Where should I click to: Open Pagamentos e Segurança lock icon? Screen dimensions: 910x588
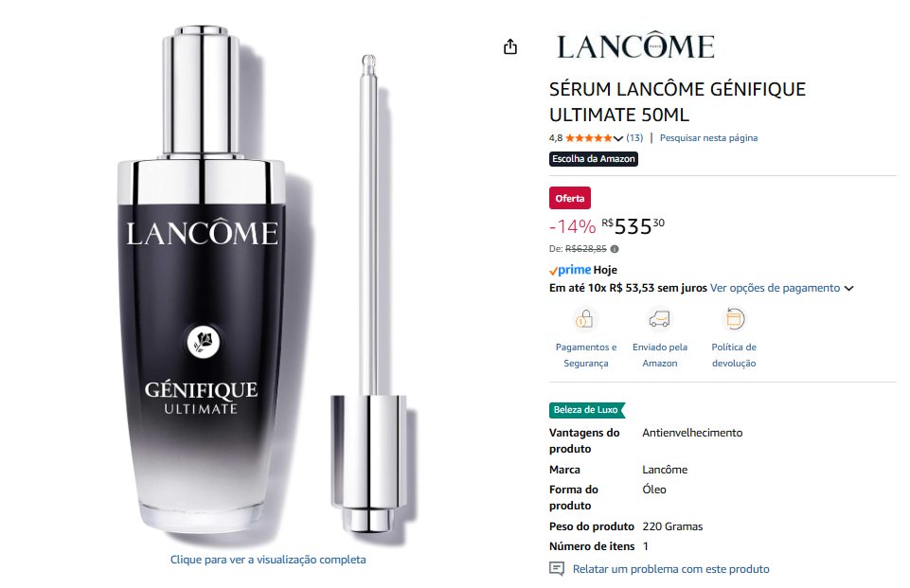click(584, 319)
